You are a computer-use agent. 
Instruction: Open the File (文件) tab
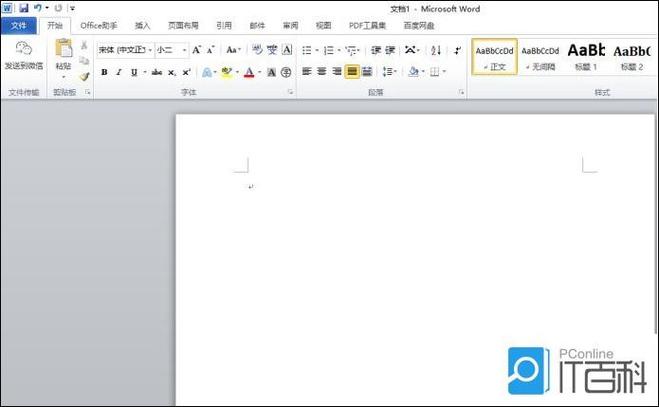click(19, 26)
